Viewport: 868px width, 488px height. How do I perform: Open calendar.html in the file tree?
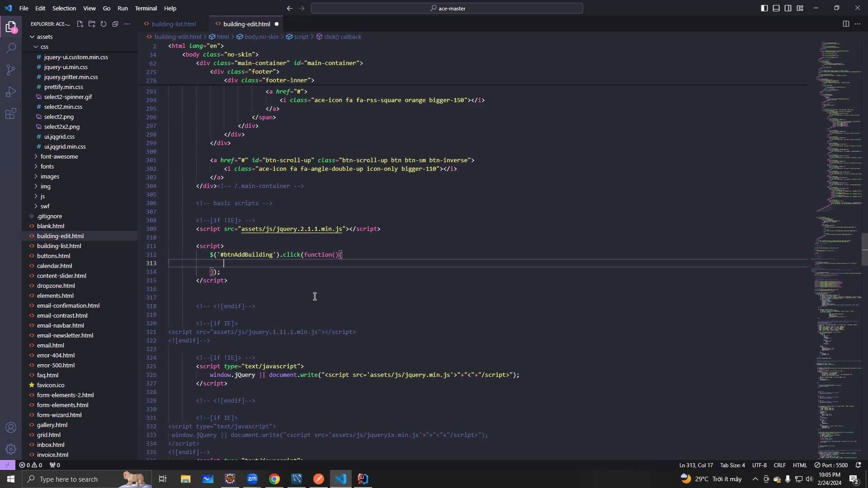(x=54, y=266)
